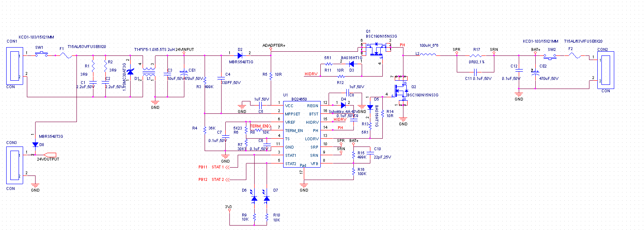644x233 pixels.
Task: Select diode D2 symbol
Action: (x=239, y=55)
